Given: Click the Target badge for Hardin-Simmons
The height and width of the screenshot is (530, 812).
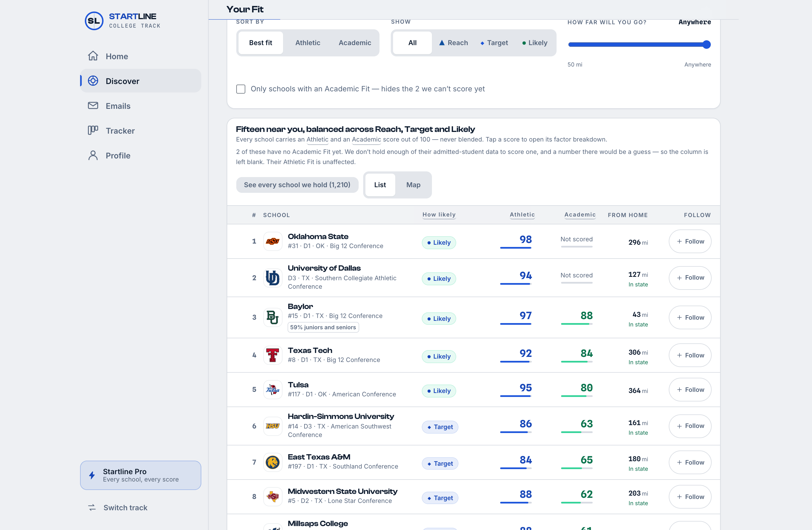Looking at the screenshot, I should click(x=440, y=427).
